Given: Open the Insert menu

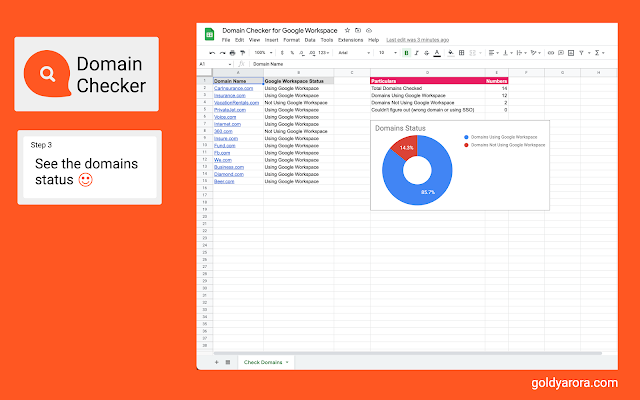Looking at the screenshot, I should [x=271, y=40].
